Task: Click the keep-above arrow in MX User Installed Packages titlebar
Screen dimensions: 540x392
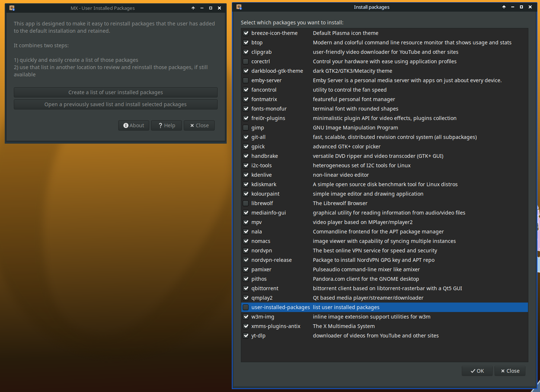Action: click(x=193, y=8)
